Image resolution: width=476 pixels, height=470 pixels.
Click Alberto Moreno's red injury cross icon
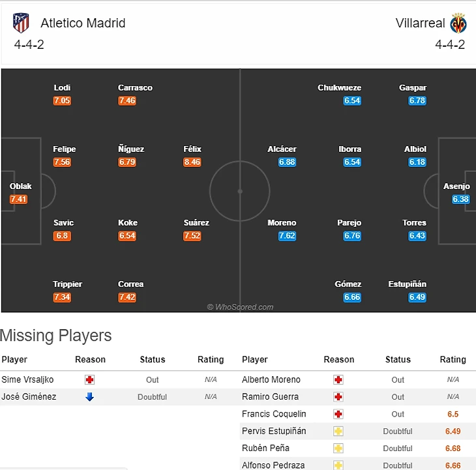click(x=338, y=379)
